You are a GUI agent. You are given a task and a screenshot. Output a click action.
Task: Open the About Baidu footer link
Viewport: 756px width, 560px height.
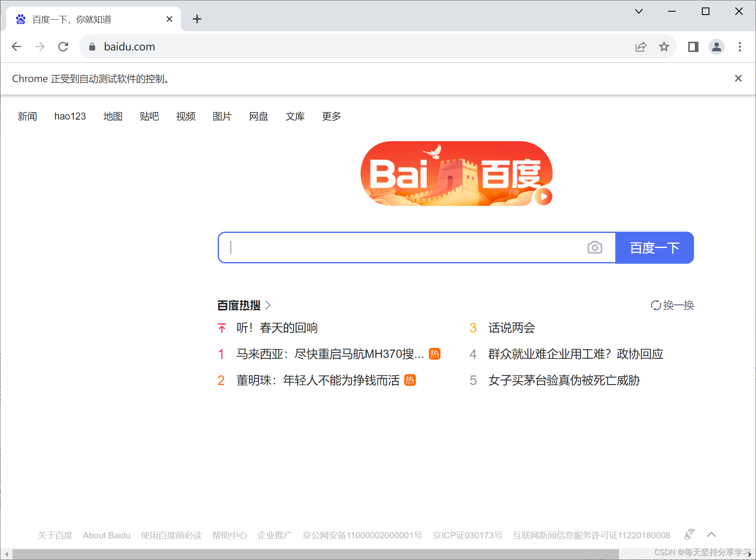(107, 535)
